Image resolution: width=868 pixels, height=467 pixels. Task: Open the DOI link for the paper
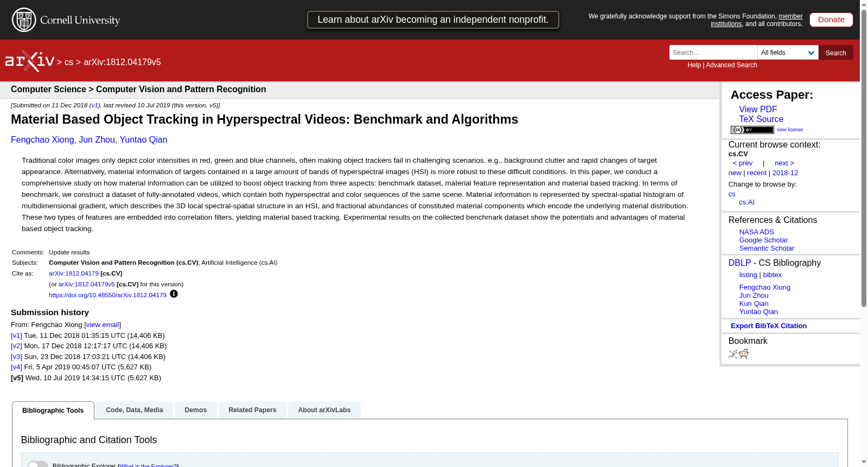click(x=107, y=295)
